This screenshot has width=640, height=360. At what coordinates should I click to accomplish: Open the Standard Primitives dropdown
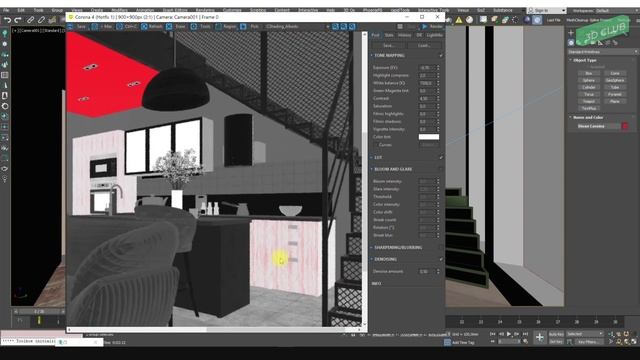[602, 52]
